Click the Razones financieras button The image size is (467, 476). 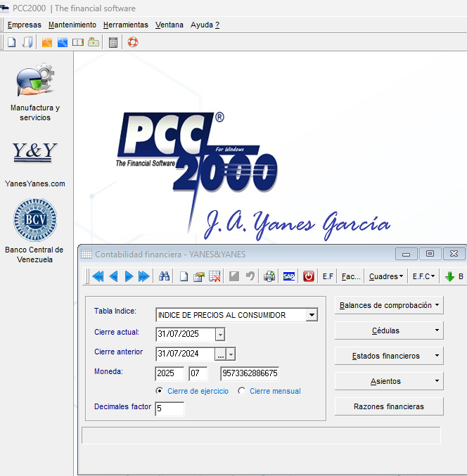389,406
